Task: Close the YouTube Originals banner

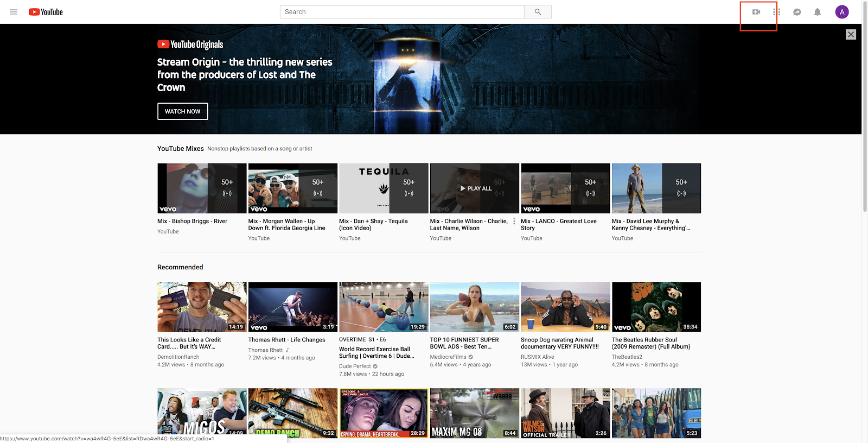Action: (851, 34)
